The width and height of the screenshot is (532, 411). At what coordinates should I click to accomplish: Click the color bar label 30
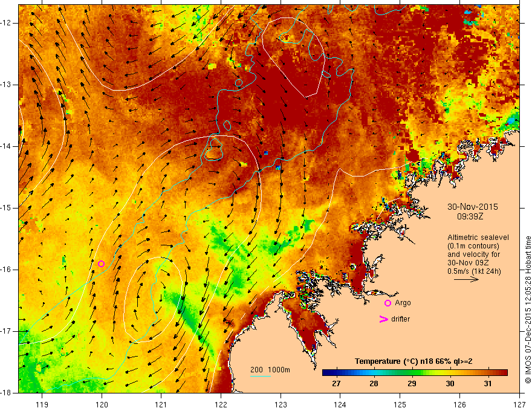coord(450,384)
